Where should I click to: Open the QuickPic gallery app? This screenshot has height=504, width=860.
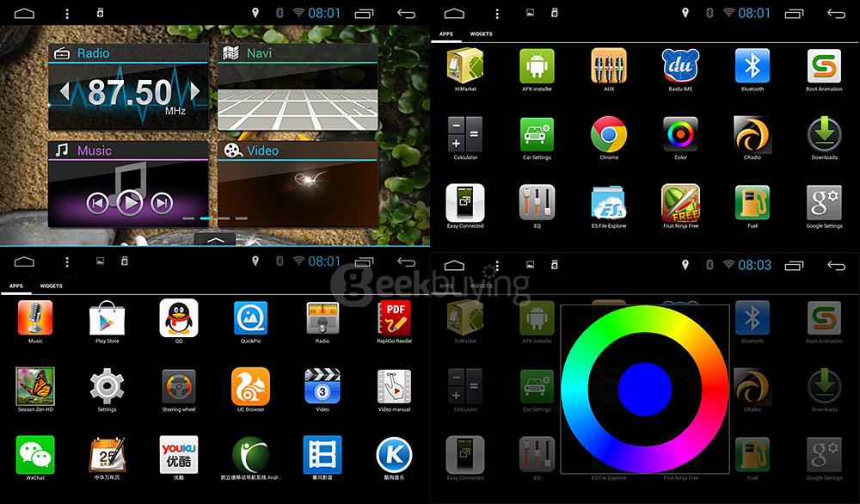coord(250,318)
